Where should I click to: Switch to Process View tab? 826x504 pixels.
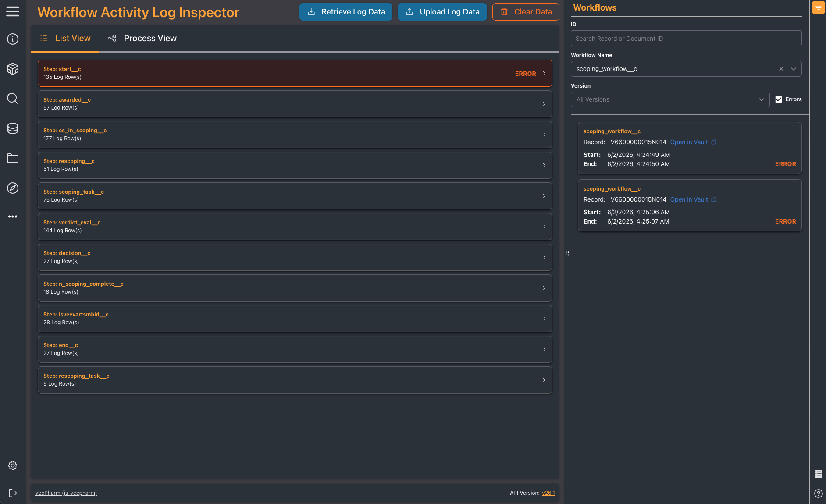click(x=142, y=38)
